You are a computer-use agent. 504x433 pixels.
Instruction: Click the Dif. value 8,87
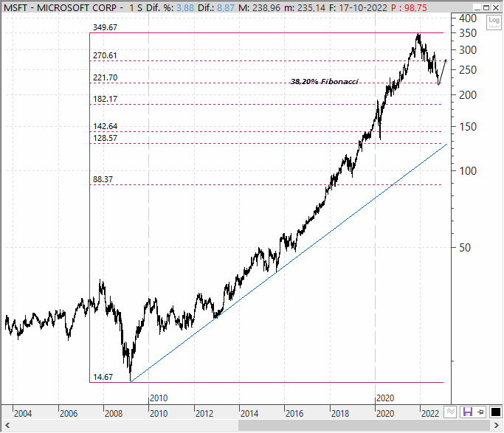pyautogui.click(x=226, y=7)
